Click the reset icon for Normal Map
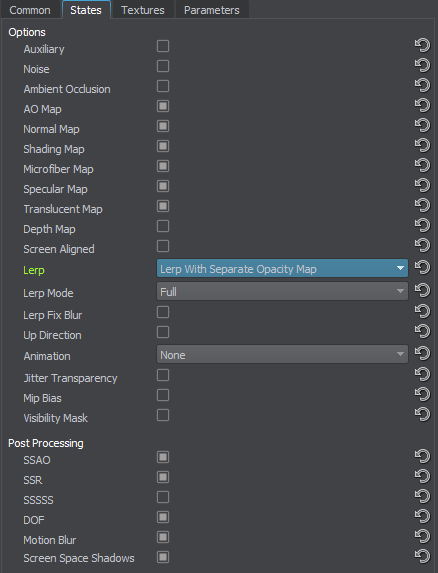 coord(422,125)
